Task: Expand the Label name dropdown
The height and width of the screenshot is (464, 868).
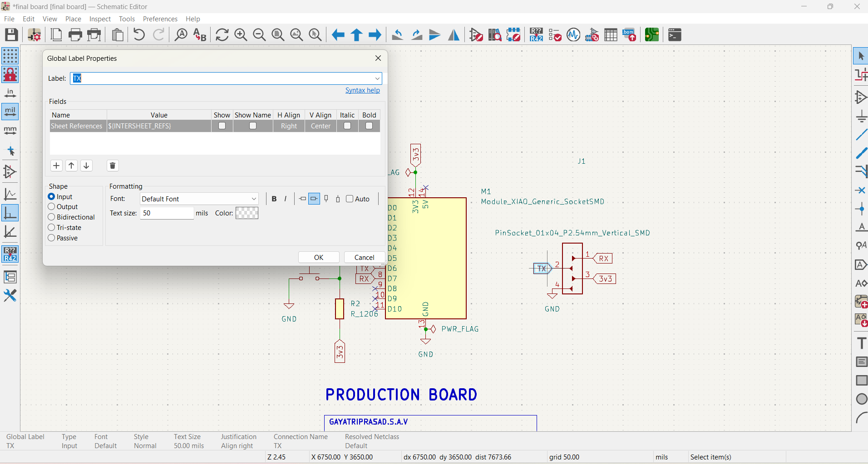Action: pos(377,78)
